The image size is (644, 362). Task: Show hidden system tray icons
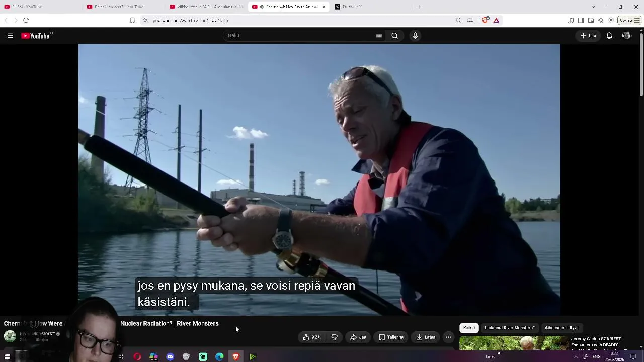tap(576, 357)
